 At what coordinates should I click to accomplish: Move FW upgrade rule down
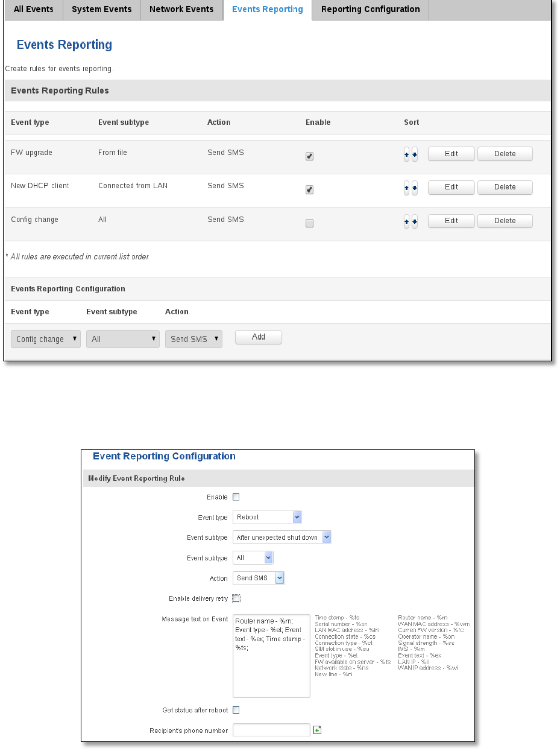[415, 154]
